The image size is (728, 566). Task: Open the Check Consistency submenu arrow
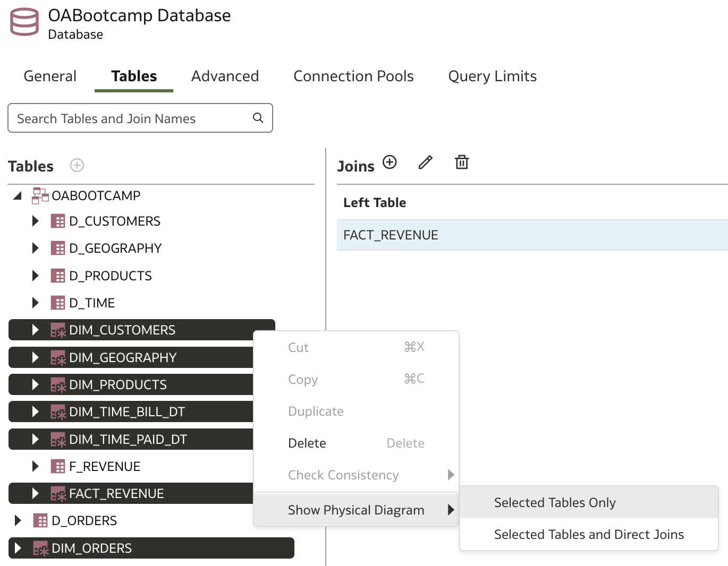point(451,475)
